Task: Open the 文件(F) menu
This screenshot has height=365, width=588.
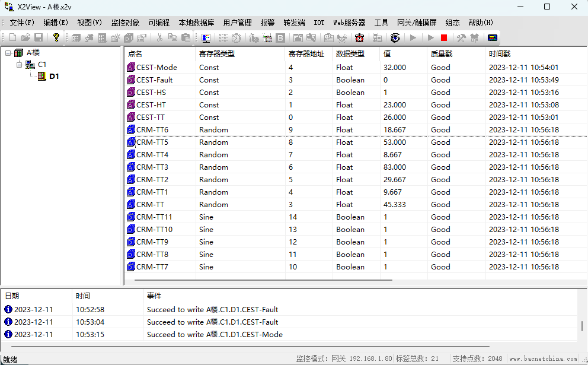Action: pos(22,23)
